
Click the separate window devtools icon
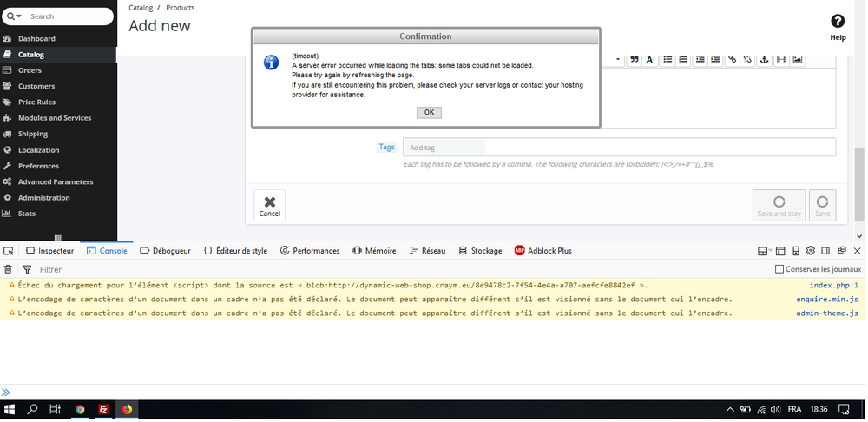842,250
